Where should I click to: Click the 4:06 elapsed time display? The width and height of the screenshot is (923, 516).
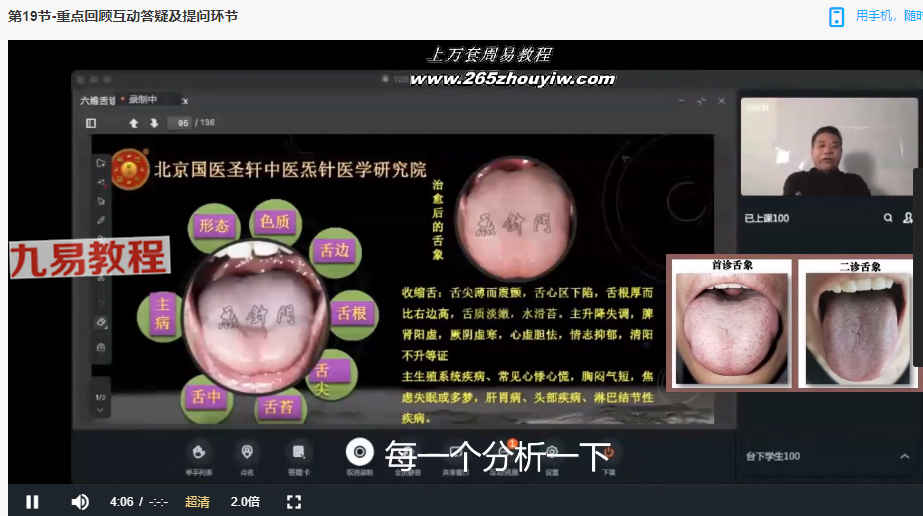click(x=121, y=502)
